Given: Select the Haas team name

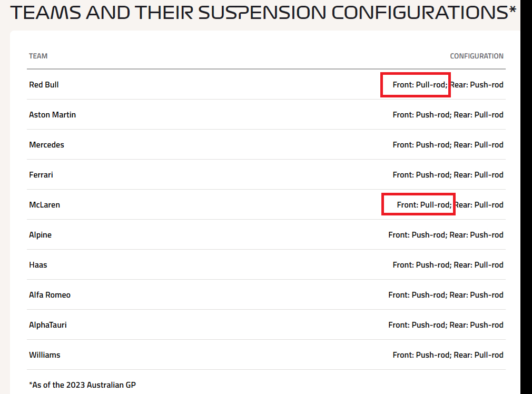Looking at the screenshot, I should (x=38, y=264).
